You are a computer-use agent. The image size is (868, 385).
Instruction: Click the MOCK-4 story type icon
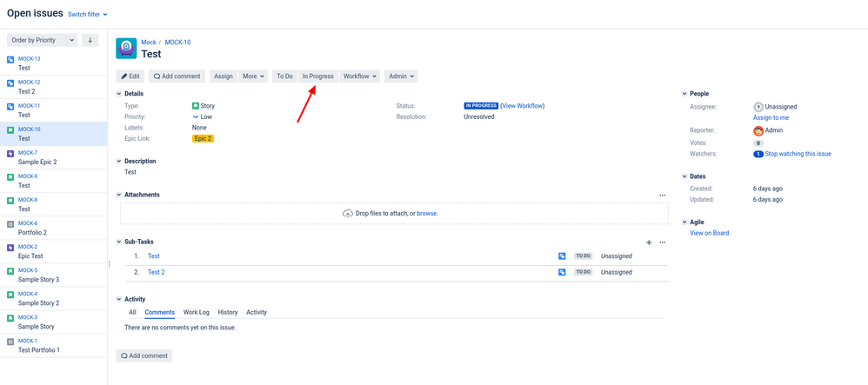click(x=10, y=295)
